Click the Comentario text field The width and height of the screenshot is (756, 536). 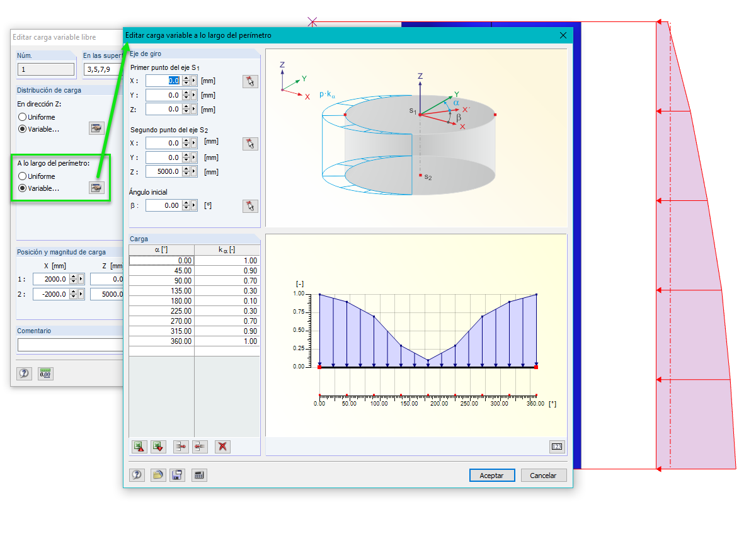pos(70,345)
